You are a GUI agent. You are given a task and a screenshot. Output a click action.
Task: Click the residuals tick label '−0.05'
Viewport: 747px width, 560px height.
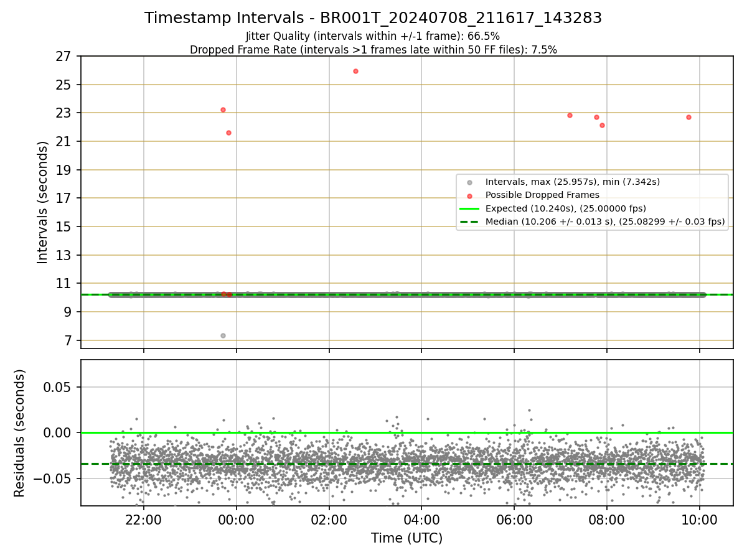click(54, 478)
